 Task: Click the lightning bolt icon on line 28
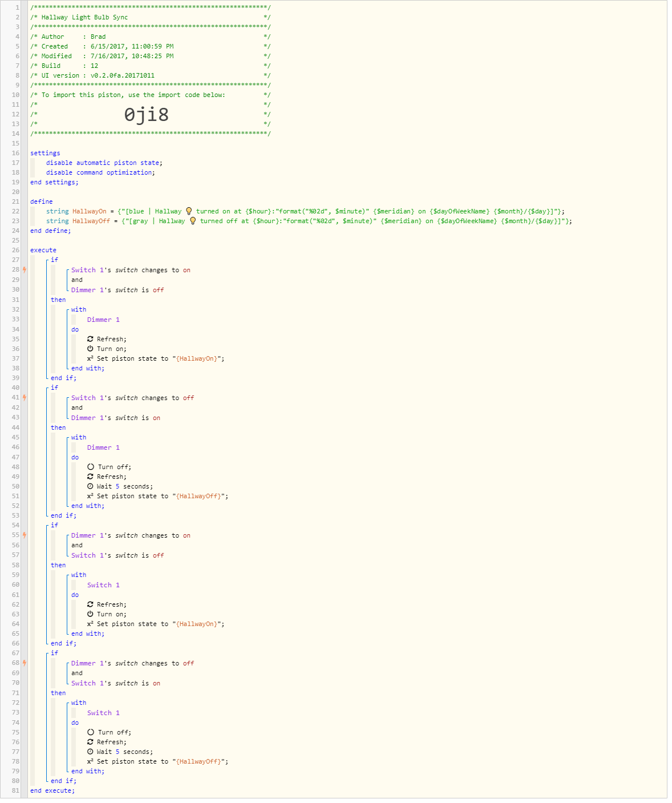pos(25,270)
